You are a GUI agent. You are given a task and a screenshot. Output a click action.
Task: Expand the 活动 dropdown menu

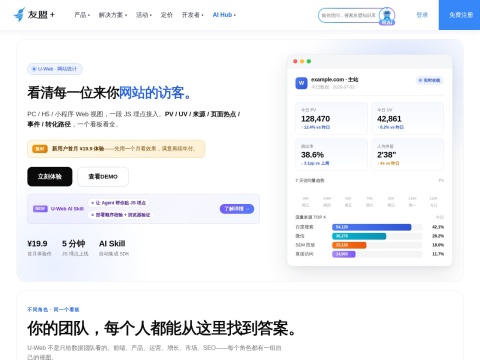click(x=144, y=15)
